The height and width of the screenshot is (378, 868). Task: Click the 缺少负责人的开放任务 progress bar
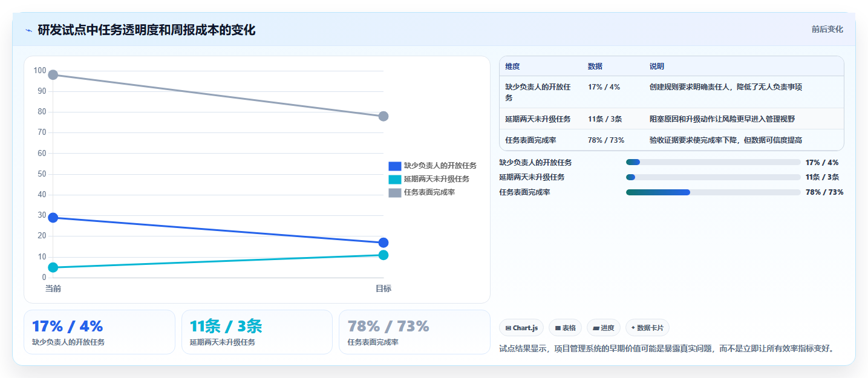[713, 162]
